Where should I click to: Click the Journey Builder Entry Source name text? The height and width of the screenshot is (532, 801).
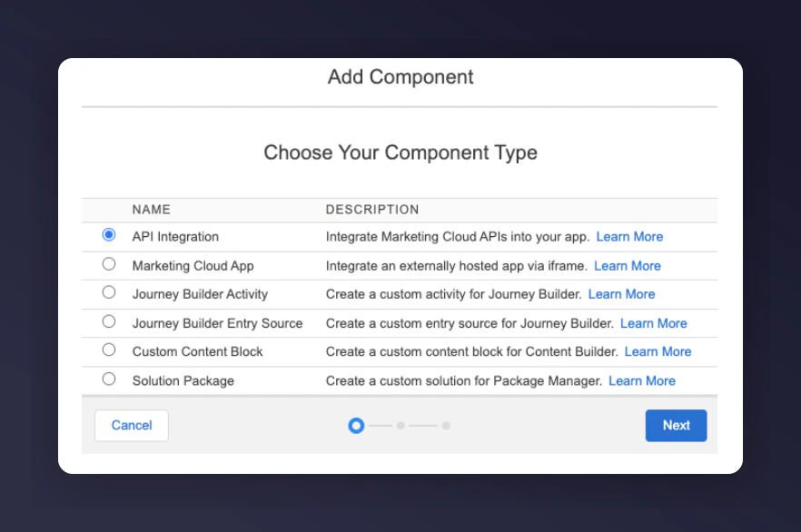point(217,324)
